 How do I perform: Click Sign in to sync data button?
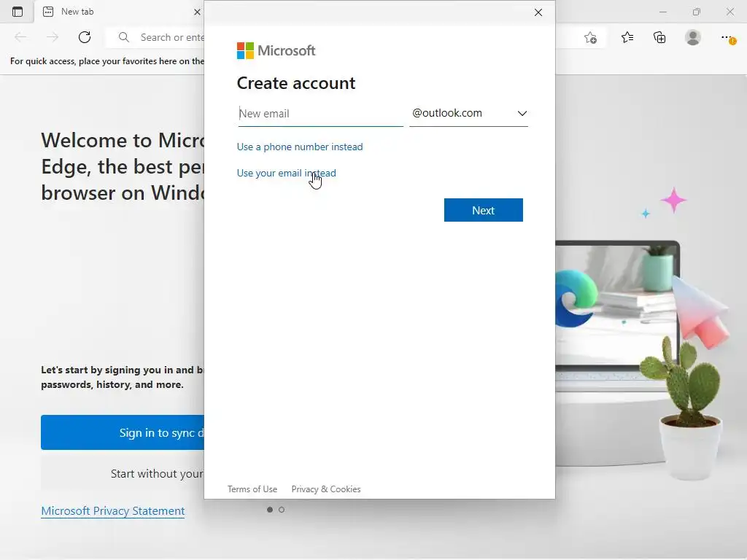pyautogui.click(x=123, y=432)
